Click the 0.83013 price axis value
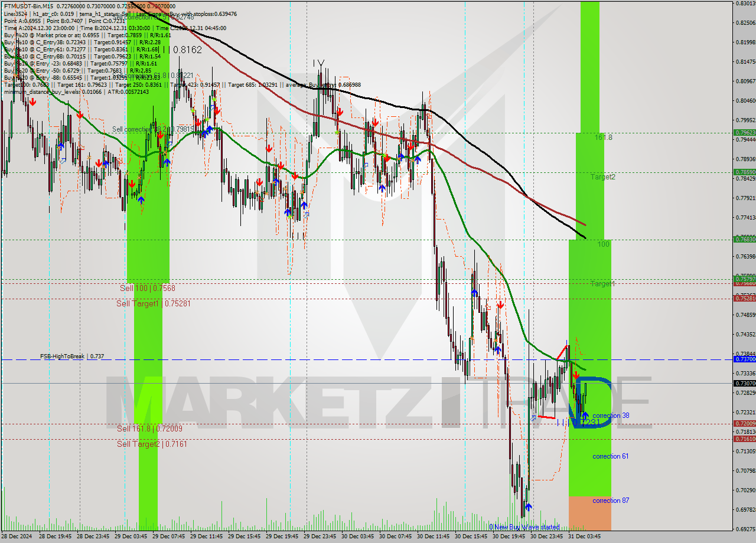This screenshot has width=756, height=543. 745,3
